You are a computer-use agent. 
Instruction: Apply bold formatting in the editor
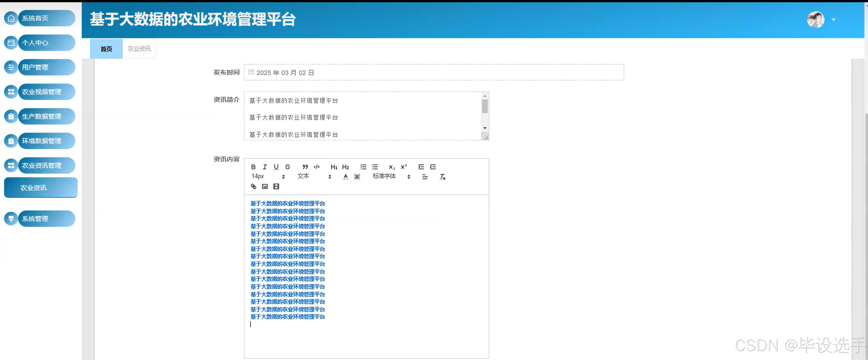tap(253, 167)
